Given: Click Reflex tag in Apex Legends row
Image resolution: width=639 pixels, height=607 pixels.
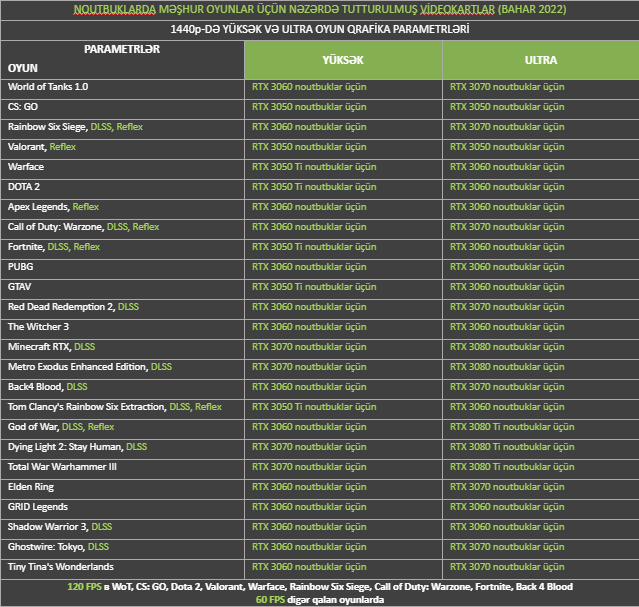Looking at the screenshot, I should 86,207.
